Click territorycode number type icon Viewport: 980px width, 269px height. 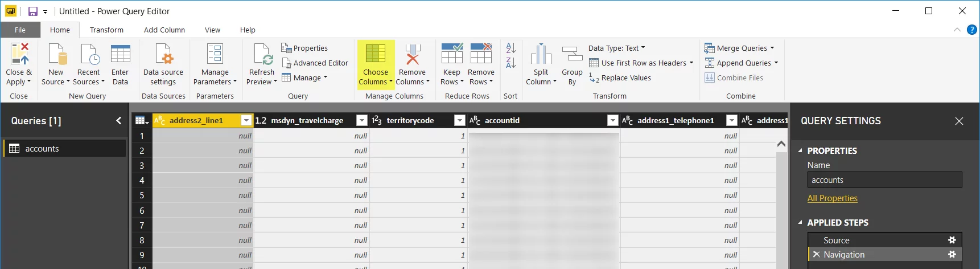(x=377, y=120)
